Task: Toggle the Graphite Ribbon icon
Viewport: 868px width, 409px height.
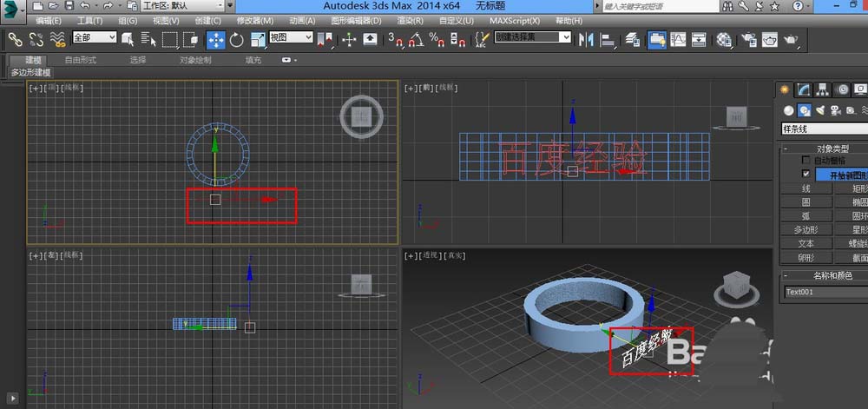Action: coord(656,39)
